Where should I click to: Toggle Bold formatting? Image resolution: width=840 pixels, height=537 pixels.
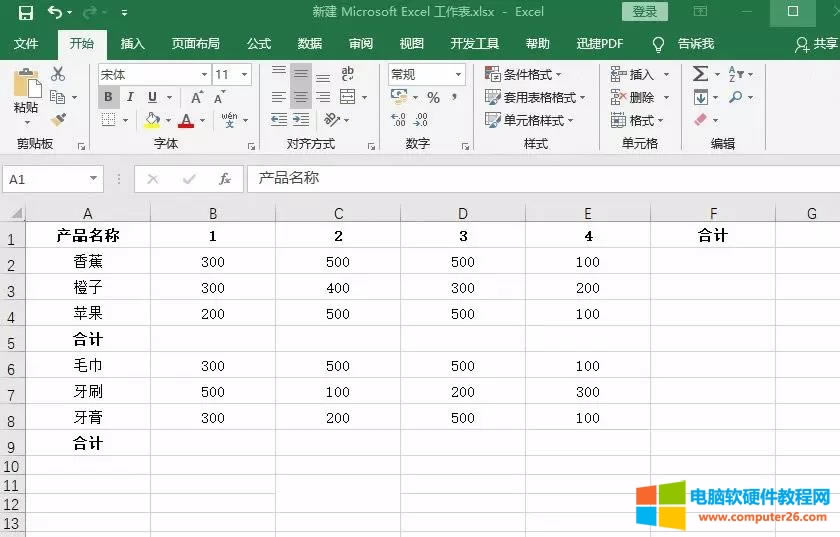click(x=108, y=97)
